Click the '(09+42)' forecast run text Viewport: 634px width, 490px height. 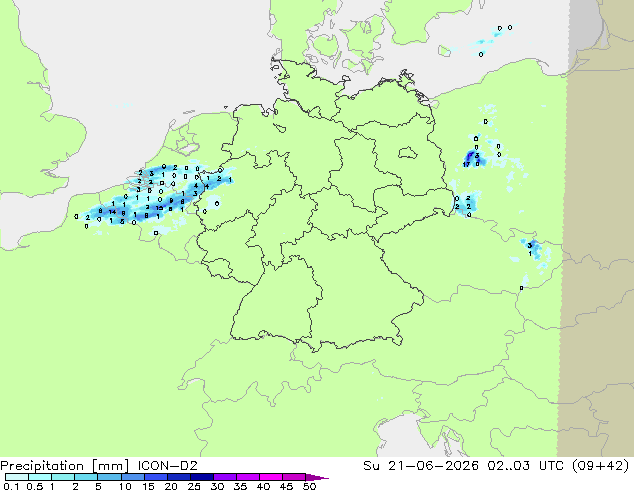pyautogui.click(x=600, y=466)
